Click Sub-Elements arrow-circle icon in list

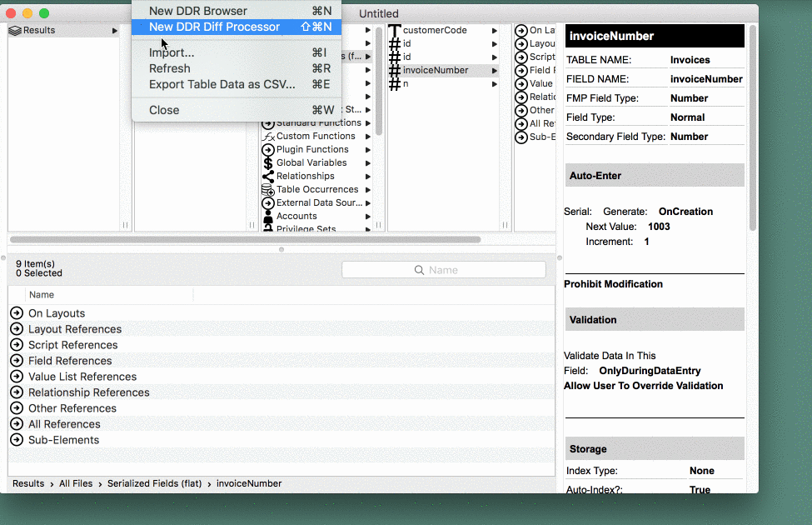coord(17,439)
